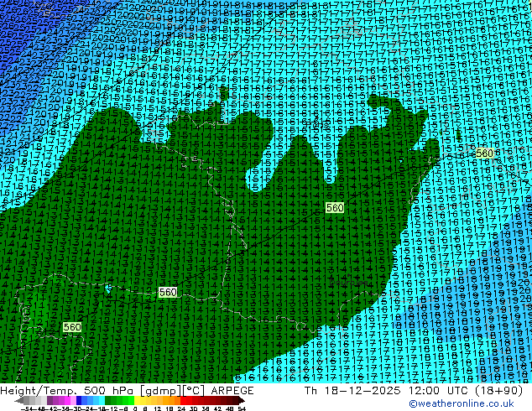The height and width of the screenshot is (411, 532).
Task: Click the 'ARPEGE' model name text
Action: 232,390
